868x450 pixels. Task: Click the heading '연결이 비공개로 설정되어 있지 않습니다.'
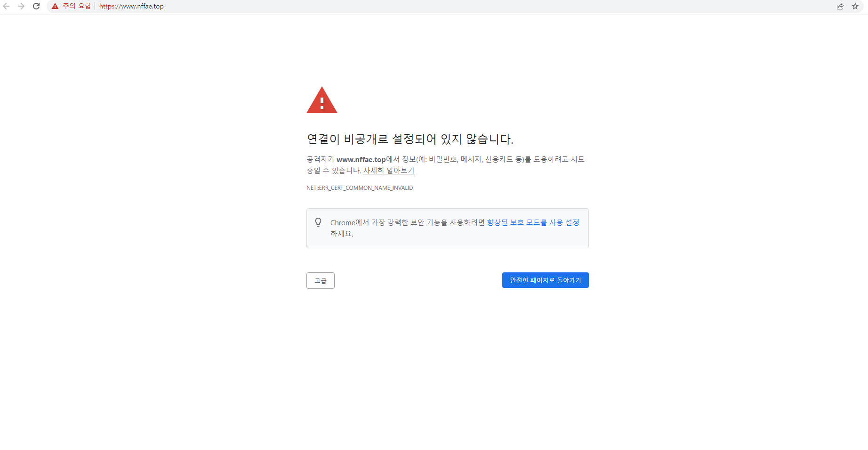point(410,139)
